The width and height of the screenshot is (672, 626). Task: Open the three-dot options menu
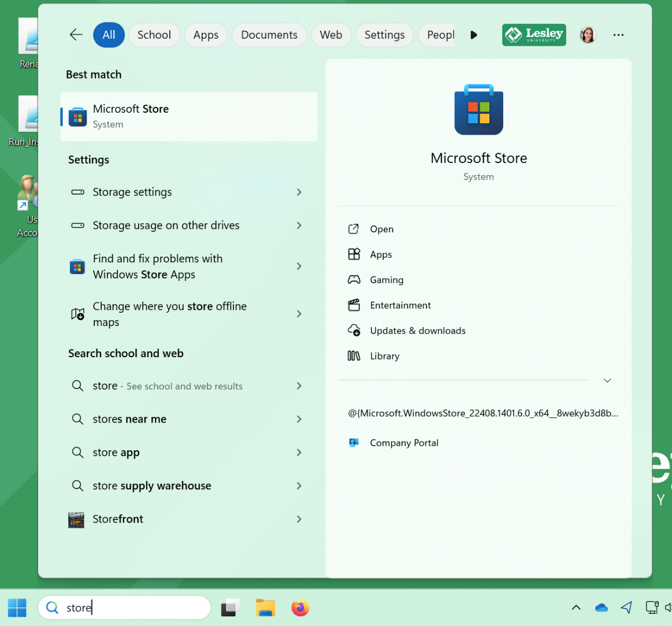(618, 35)
